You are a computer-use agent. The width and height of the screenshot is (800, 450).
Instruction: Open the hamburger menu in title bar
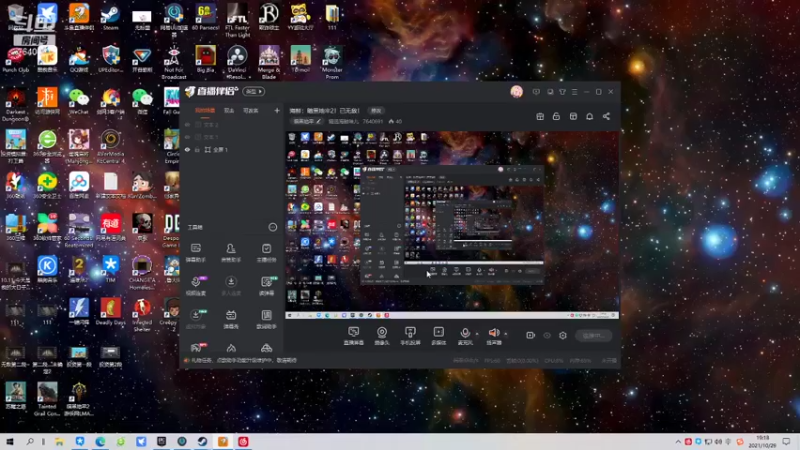(x=574, y=92)
